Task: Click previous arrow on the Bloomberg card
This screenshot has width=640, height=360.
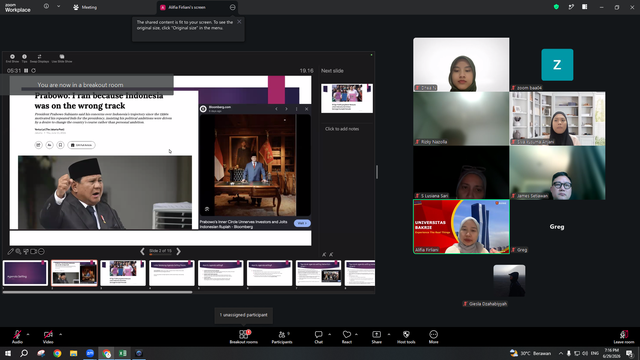Action: (276, 109)
